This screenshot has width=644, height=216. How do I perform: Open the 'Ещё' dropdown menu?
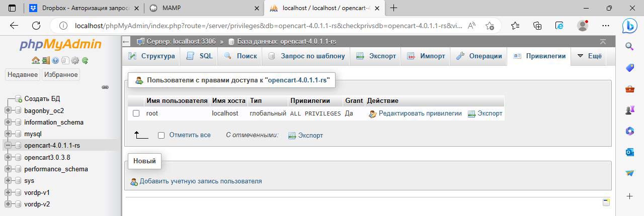pos(589,56)
